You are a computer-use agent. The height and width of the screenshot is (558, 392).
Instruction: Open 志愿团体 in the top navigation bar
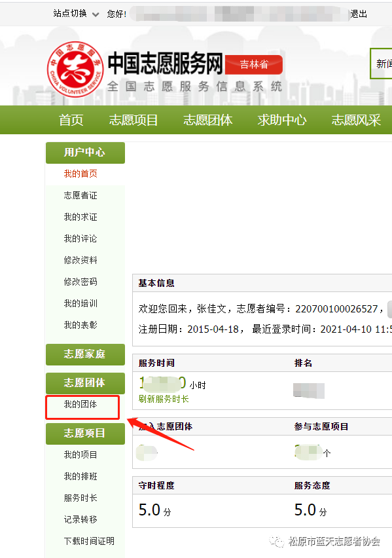tap(207, 120)
